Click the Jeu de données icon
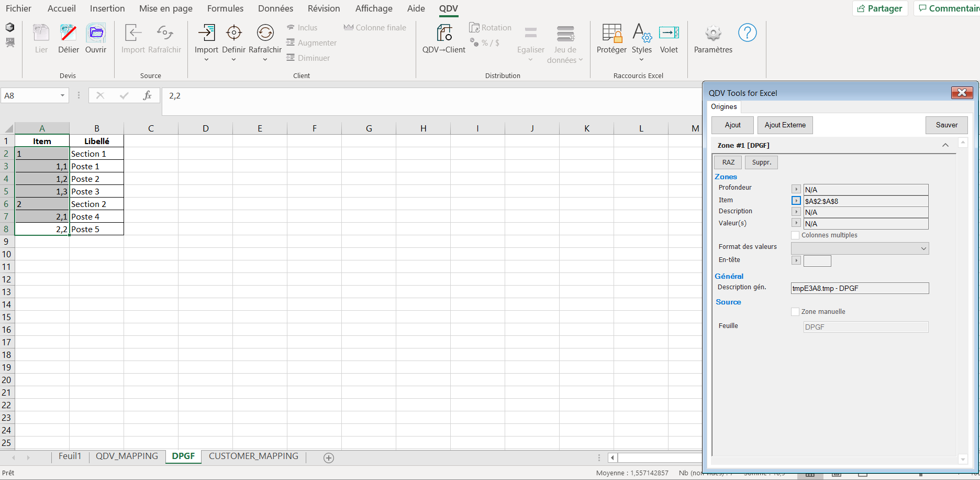Image resolution: width=980 pixels, height=480 pixels. coord(565,33)
